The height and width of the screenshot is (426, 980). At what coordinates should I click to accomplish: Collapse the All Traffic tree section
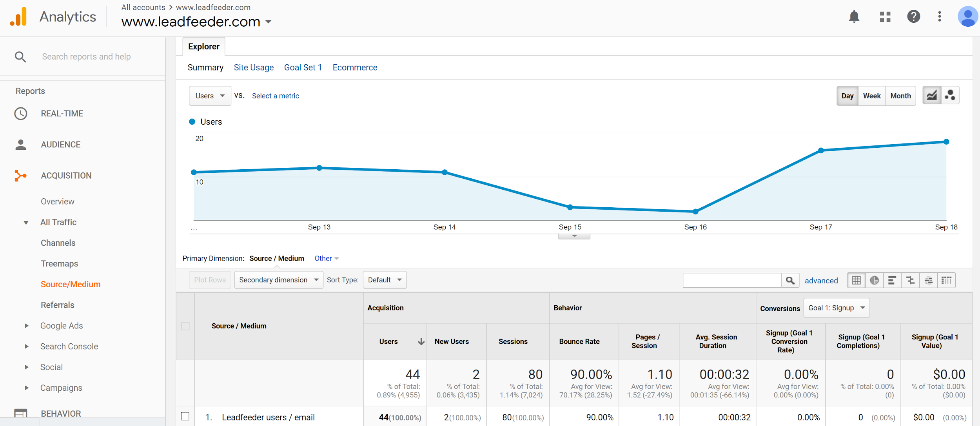tap(26, 223)
